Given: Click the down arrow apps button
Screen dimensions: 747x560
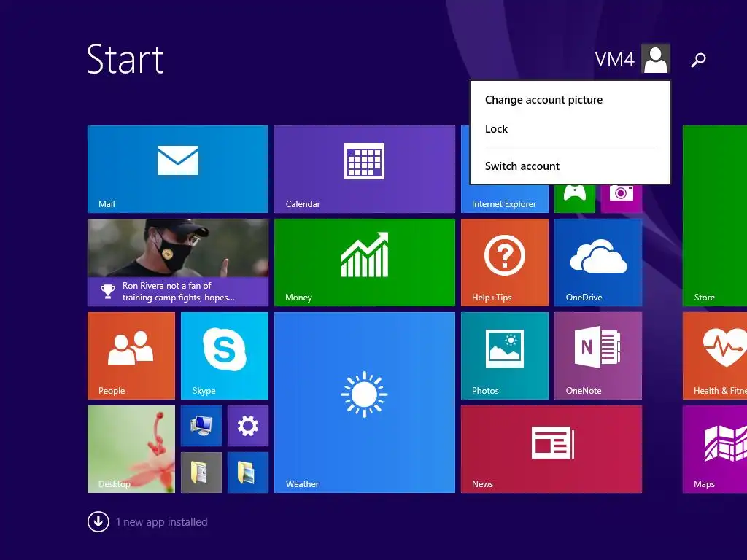Looking at the screenshot, I should point(98,522).
